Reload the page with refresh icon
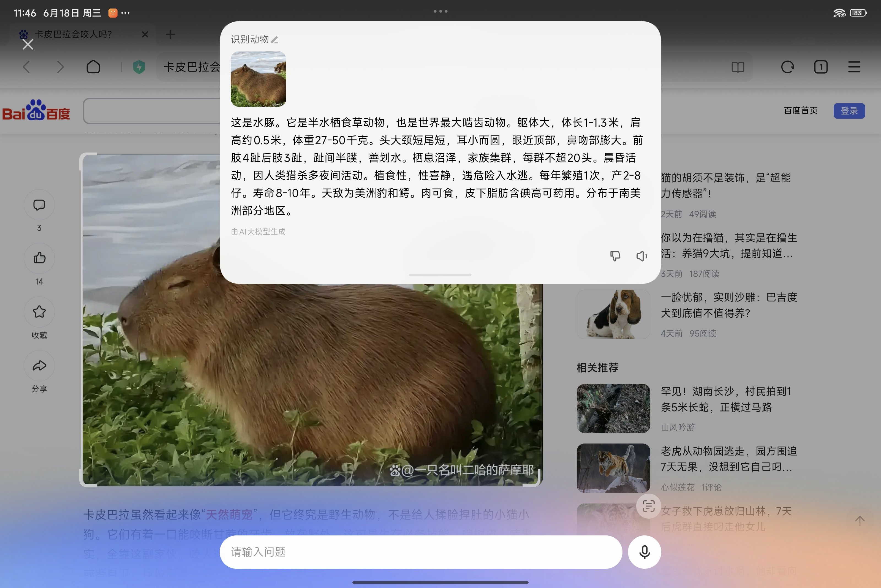881x588 pixels. coord(787,67)
